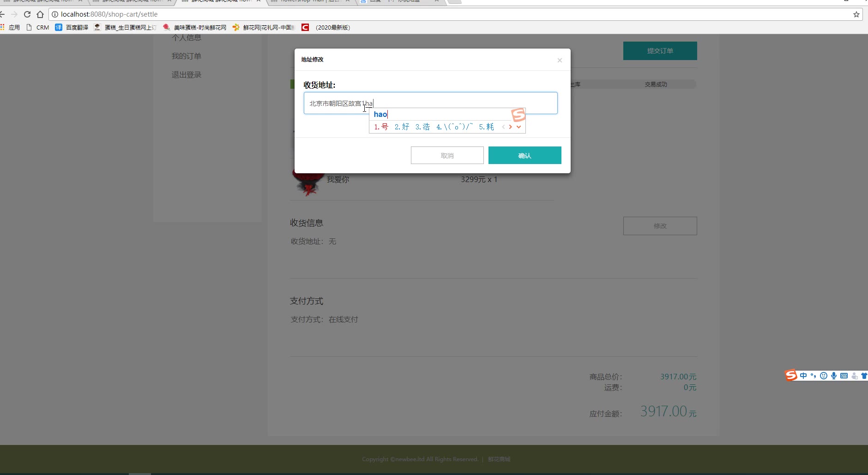Click the 3917.00元 payable amount
The width and height of the screenshot is (868, 475).
tap(668, 411)
